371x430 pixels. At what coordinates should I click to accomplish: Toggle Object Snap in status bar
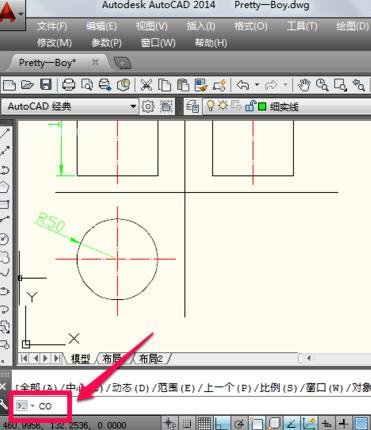coord(256,424)
